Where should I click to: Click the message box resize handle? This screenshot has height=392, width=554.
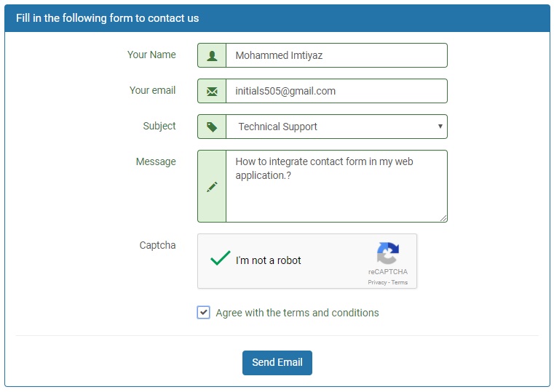(443, 218)
